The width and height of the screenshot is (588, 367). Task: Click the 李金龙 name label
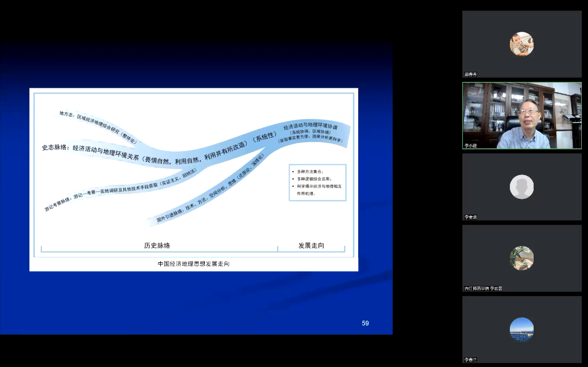471,217
